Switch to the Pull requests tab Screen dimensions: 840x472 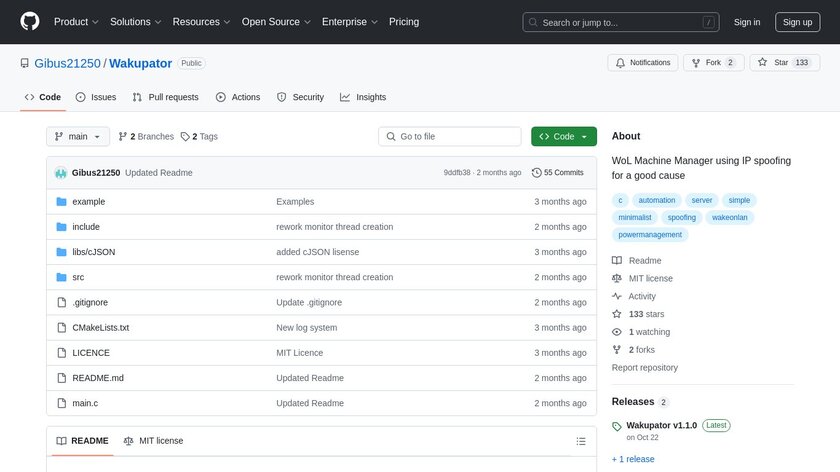(165, 97)
